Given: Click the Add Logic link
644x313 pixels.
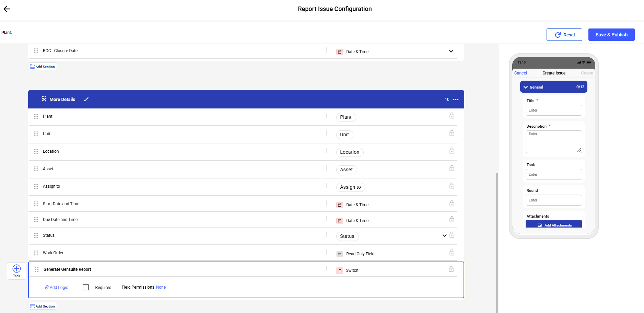Looking at the screenshot, I should tap(57, 288).
